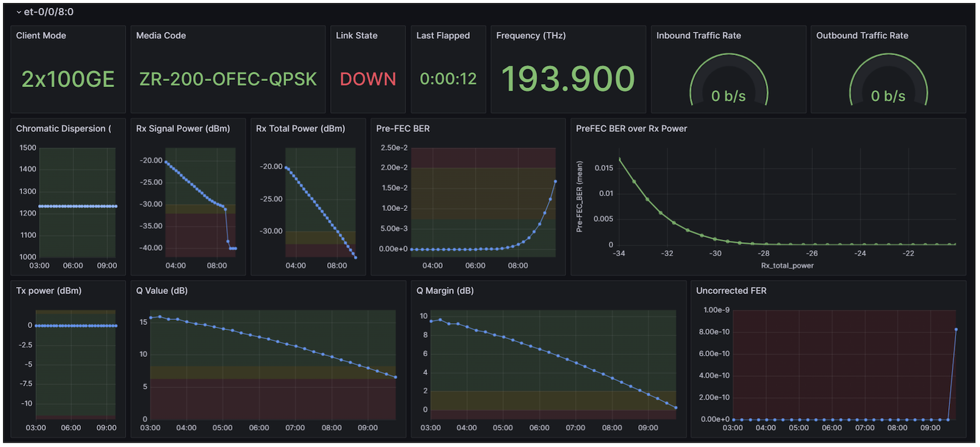Click the Q Margin (dB) panel title
Screen dimensions: 980x447
tap(445, 291)
